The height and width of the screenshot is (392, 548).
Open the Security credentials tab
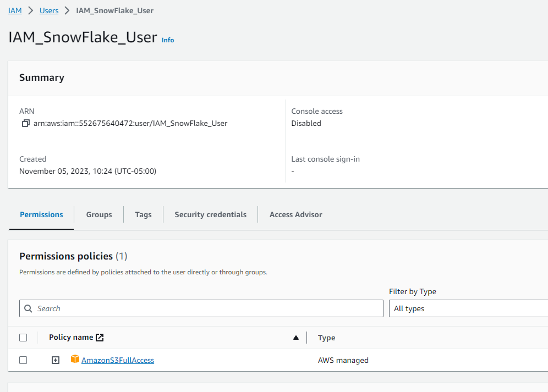click(x=210, y=214)
